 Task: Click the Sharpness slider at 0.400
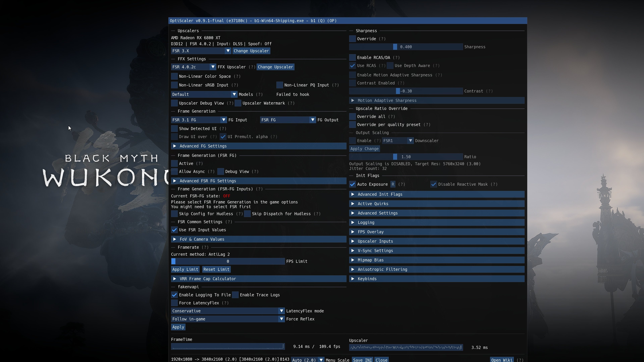pyautogui.click(x=406, y=47)
